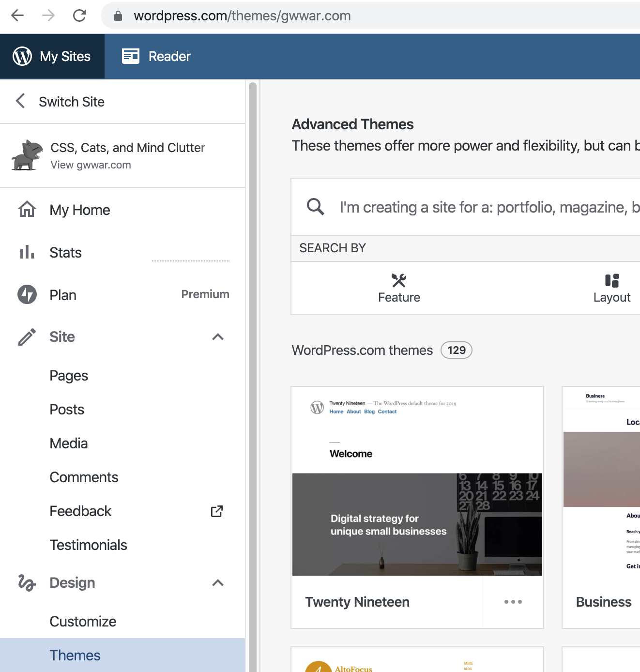Screen dimensions: 640x672
Task: Click the Plan lightning icon
Action: pyautogui.click(x=27, y=294)
